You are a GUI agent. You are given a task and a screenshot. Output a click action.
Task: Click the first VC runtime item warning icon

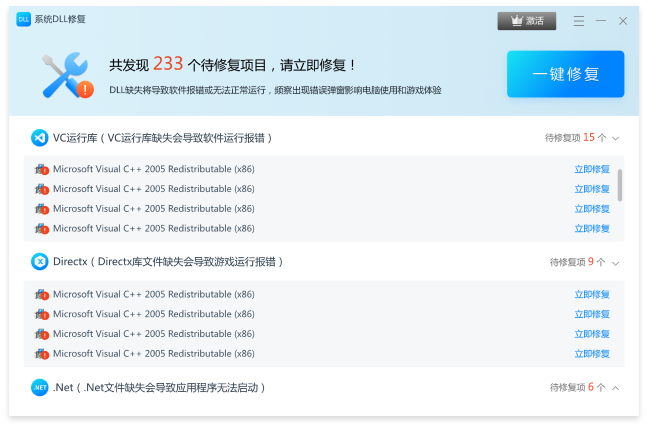(x=41, y=170)
